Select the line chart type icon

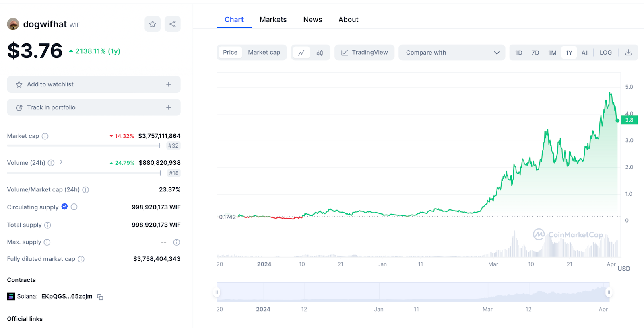(x=301, y=53)
